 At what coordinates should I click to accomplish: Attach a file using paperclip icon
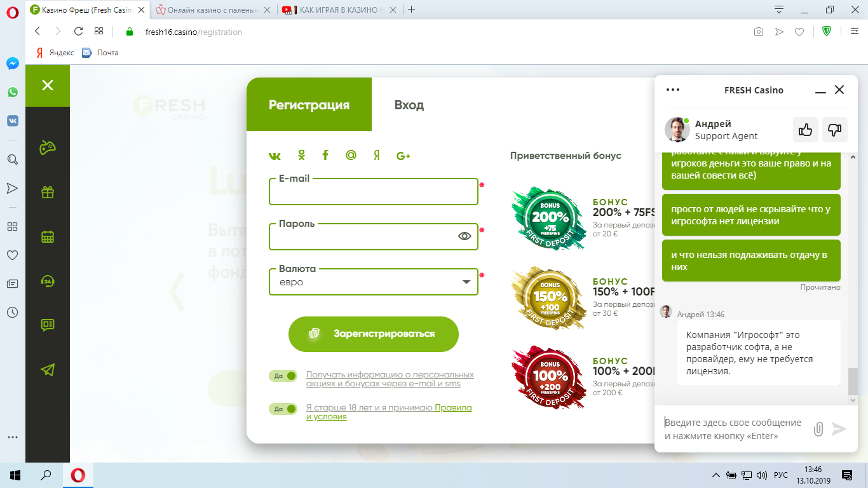pyautogui.click(x=818, y=429)
